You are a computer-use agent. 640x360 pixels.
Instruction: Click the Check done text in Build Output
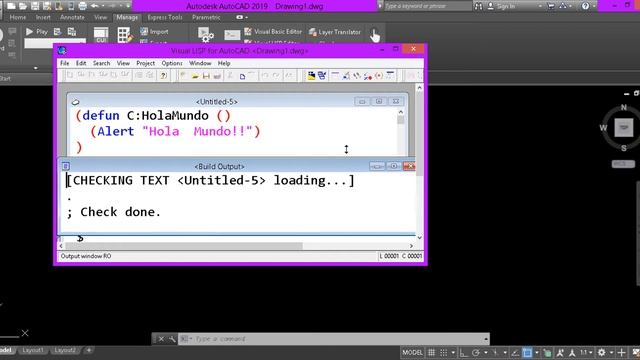tap(120, 212)
